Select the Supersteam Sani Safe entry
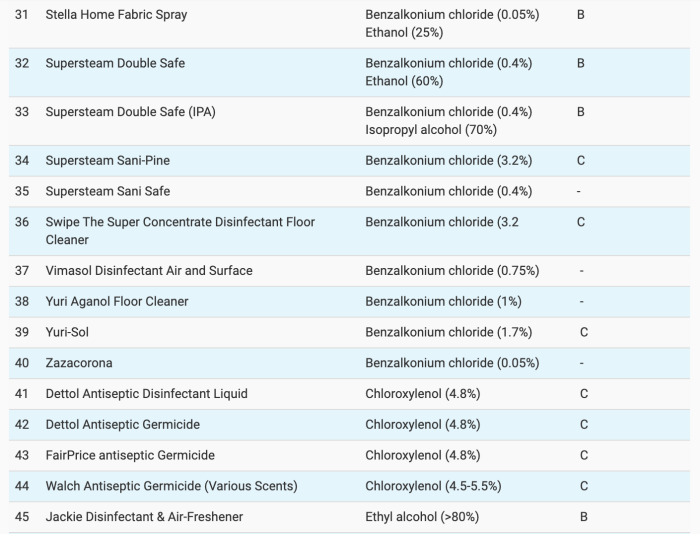Screen dimensions: 700x534 108,191
